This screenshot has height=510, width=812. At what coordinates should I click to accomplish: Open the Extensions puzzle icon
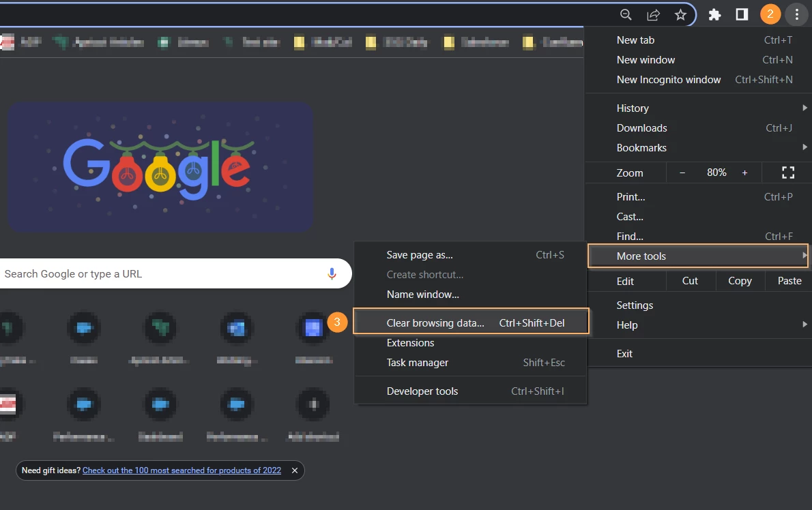point(714,14)
